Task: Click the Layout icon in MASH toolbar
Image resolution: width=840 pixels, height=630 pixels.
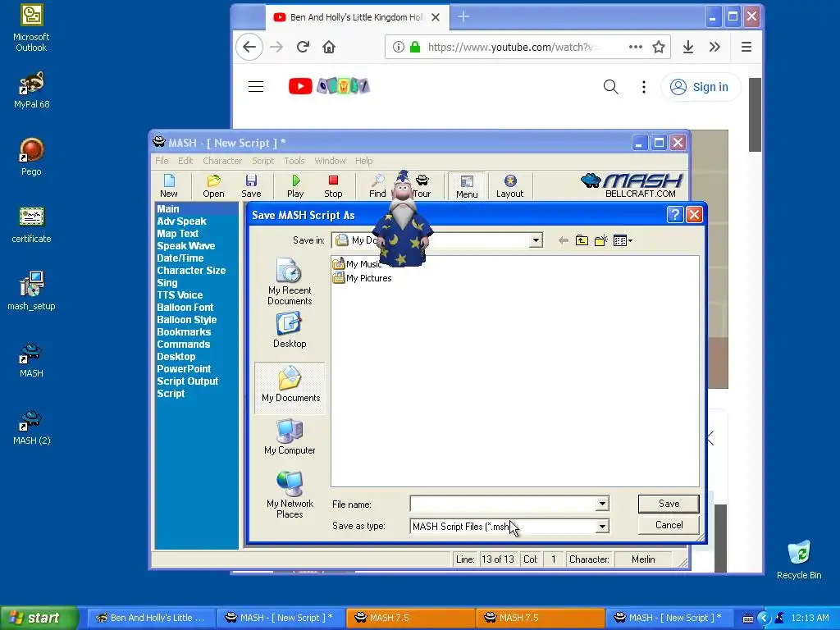Action: tap(509, 186)
